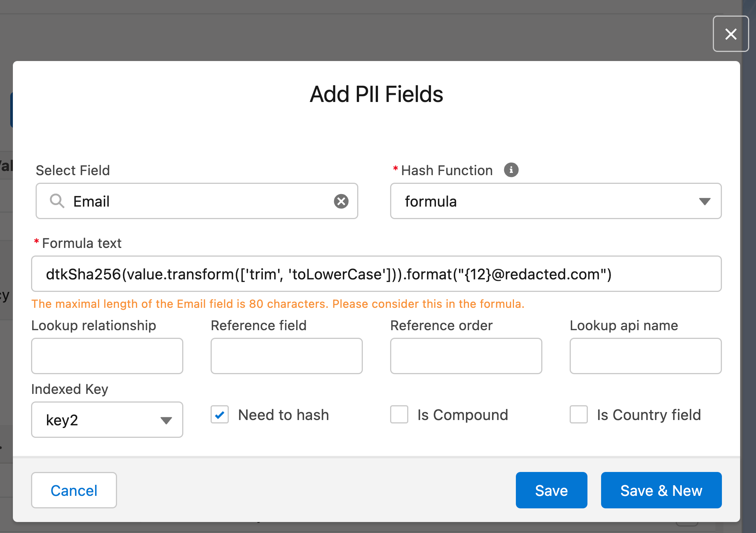Click the Hash Function info icon

[x=511, y=170]
